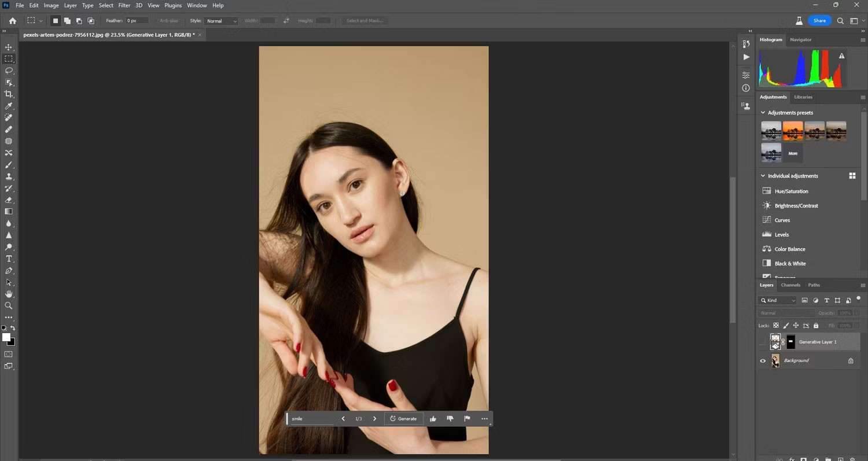Open the Filter menu
This screenshot has height=461, width=868.
tap(124, 5)
